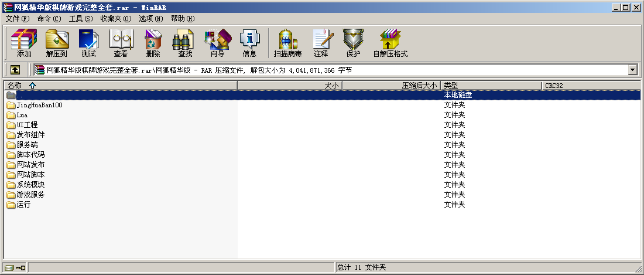Click 文件夹 type cell in Lua row

pyautogui.click(x=455, y=115)
